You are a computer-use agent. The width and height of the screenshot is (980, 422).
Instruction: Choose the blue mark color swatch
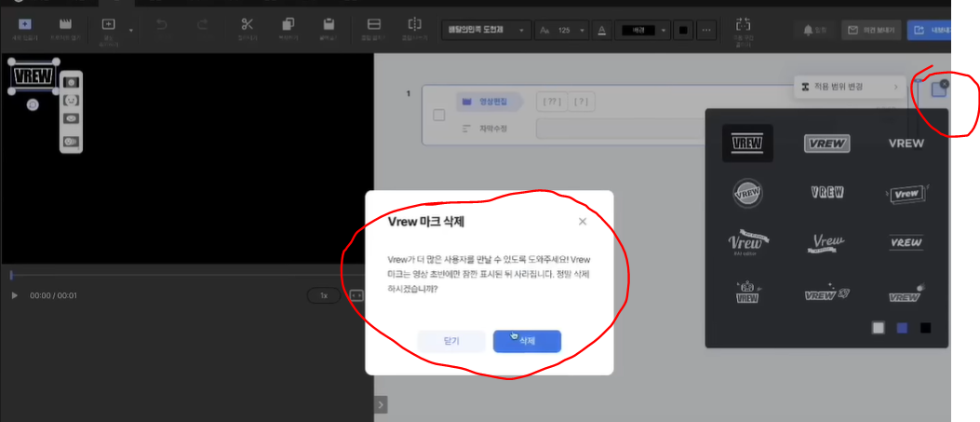coord(902,328)
